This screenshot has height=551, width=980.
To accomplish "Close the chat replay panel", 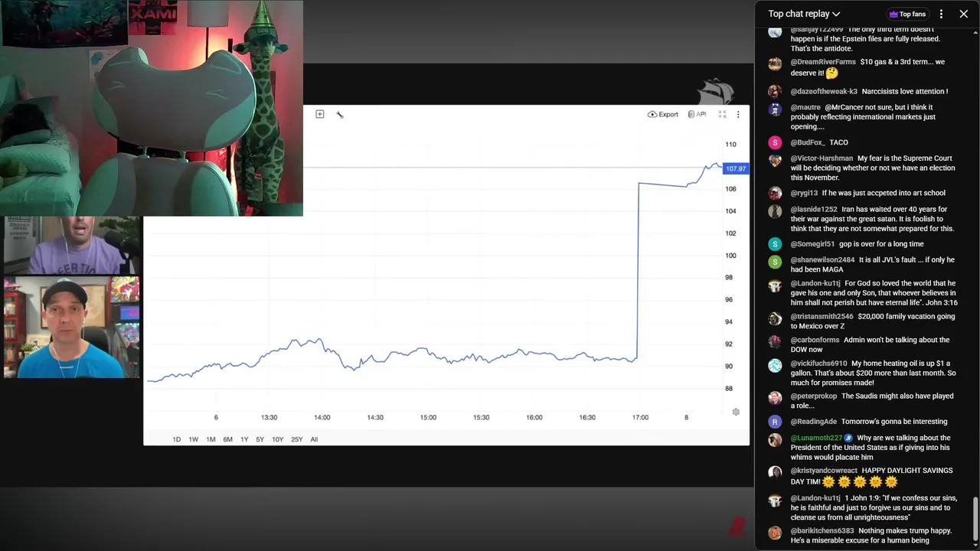I will coord(963,14).
